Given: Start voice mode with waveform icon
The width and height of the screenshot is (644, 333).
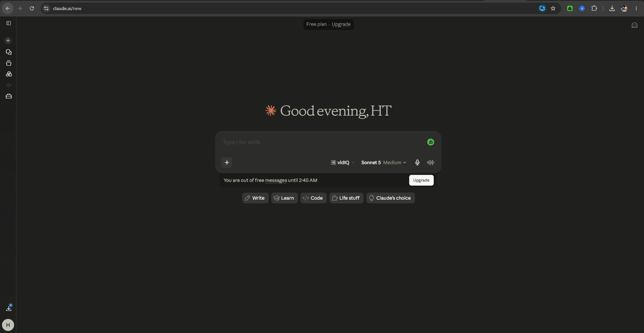Looking at the screenshot, I should coord(431,162).
